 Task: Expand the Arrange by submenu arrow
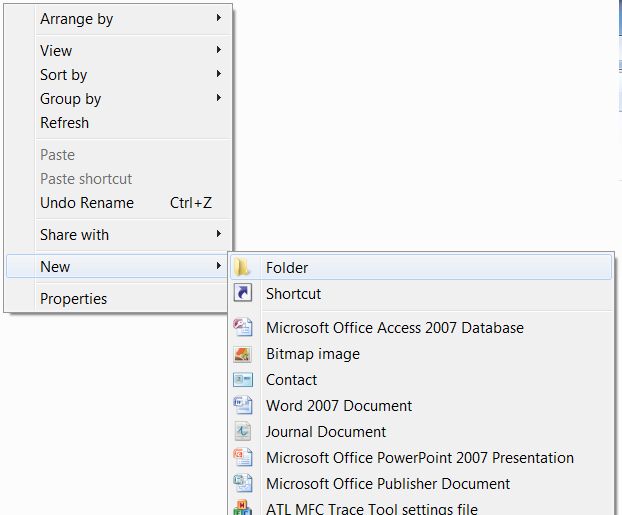click(219, 18)
